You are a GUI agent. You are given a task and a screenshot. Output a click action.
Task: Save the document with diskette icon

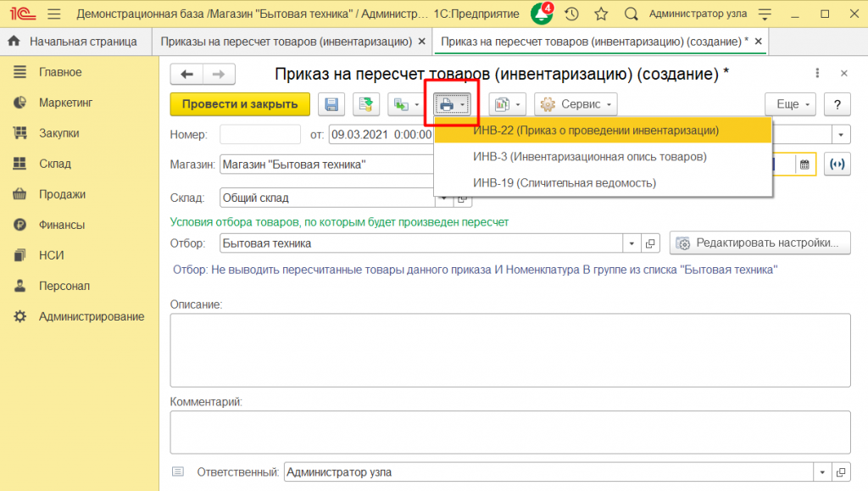click(x=331, y=104)
